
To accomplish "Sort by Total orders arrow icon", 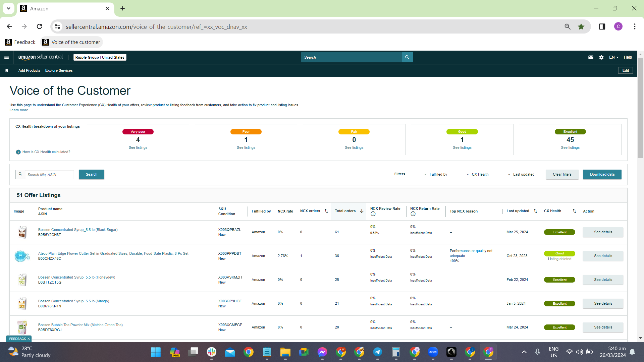I will coord(362,211).
